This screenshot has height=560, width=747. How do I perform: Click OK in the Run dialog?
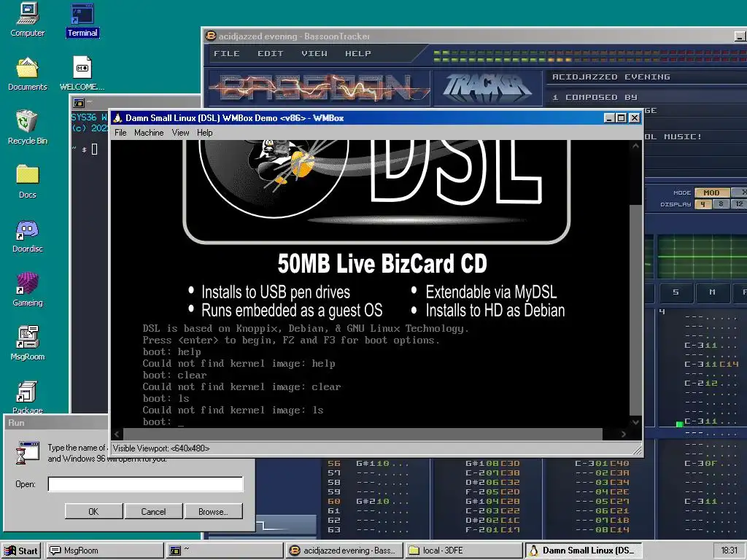pyautogui.click(x=93, y=511)
